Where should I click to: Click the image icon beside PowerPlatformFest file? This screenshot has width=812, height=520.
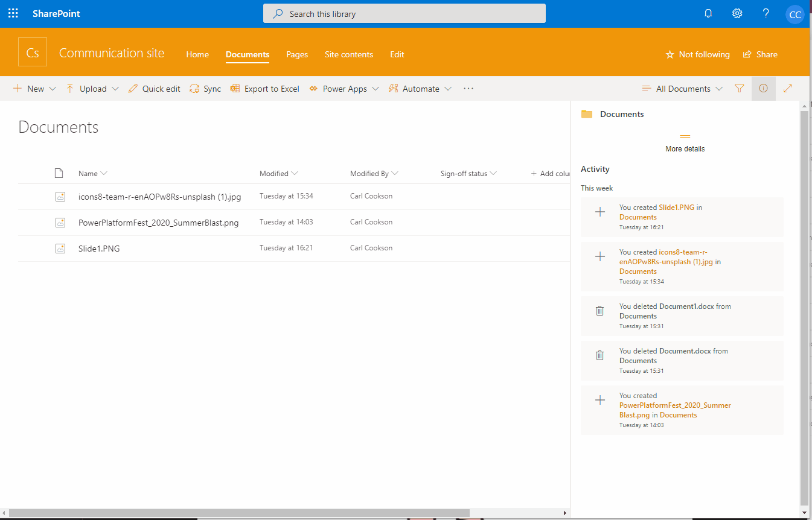(60, 222)
